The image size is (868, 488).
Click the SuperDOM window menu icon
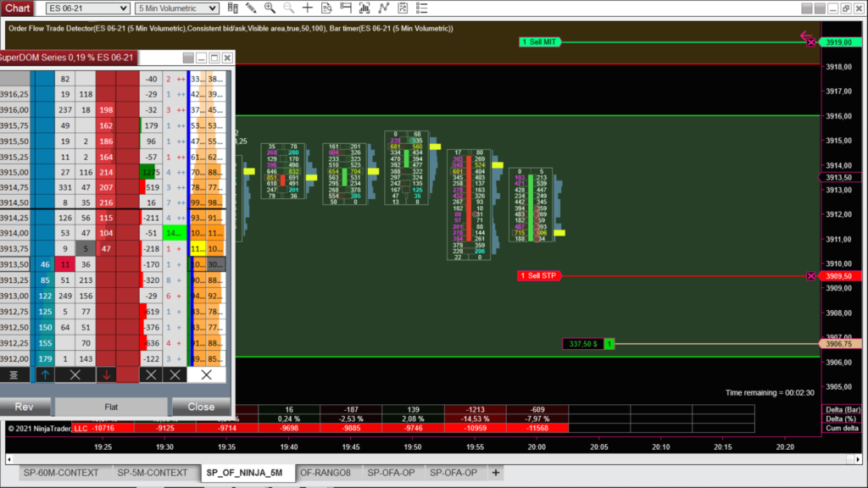tap(188, 58)
